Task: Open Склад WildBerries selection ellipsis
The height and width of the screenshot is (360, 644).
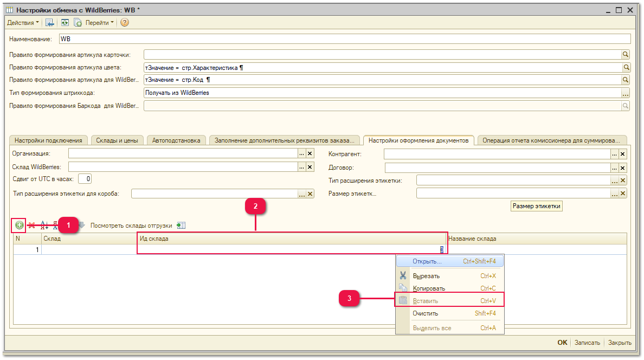Action: pos(302,167)
